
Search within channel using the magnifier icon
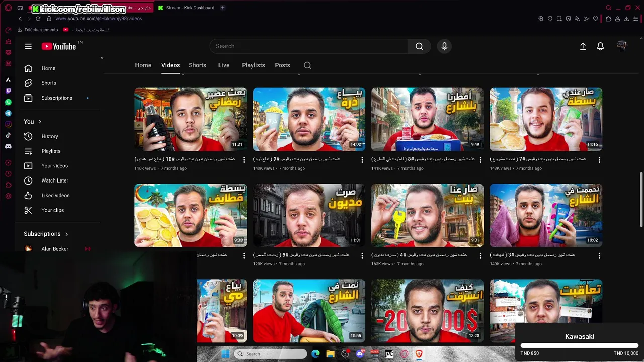307,65
